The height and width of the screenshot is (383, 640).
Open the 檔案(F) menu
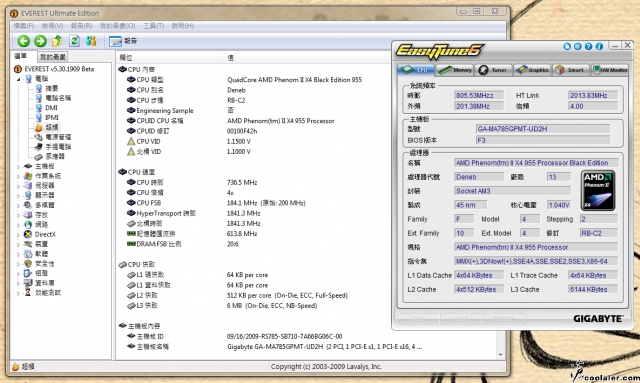click(x=23, y=26)
